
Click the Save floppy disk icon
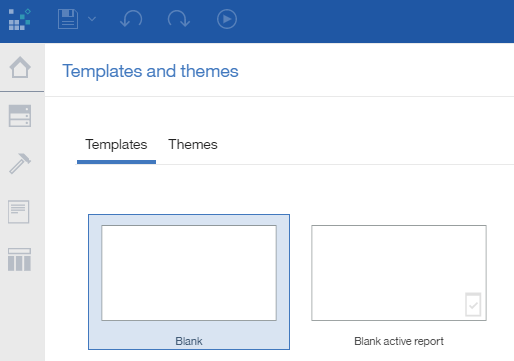tap(68, 19)
